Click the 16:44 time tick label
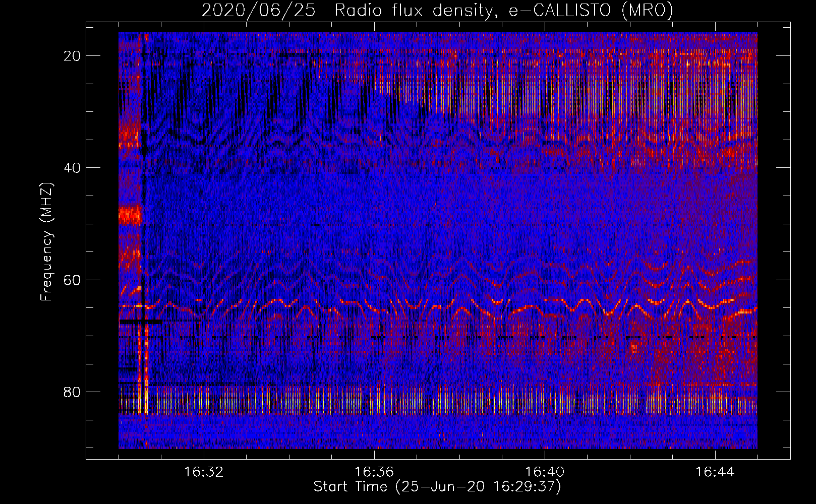The image size is (816, 504). tap(715, 472)
